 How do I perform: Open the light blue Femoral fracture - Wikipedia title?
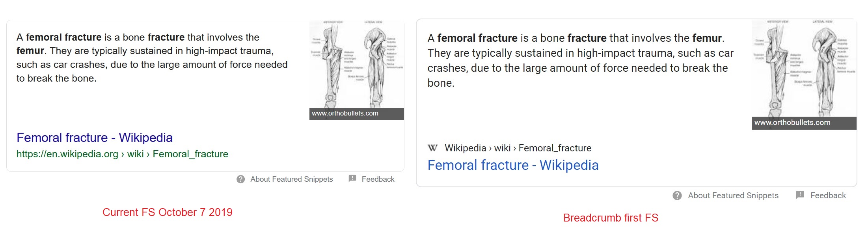[513, 165]
